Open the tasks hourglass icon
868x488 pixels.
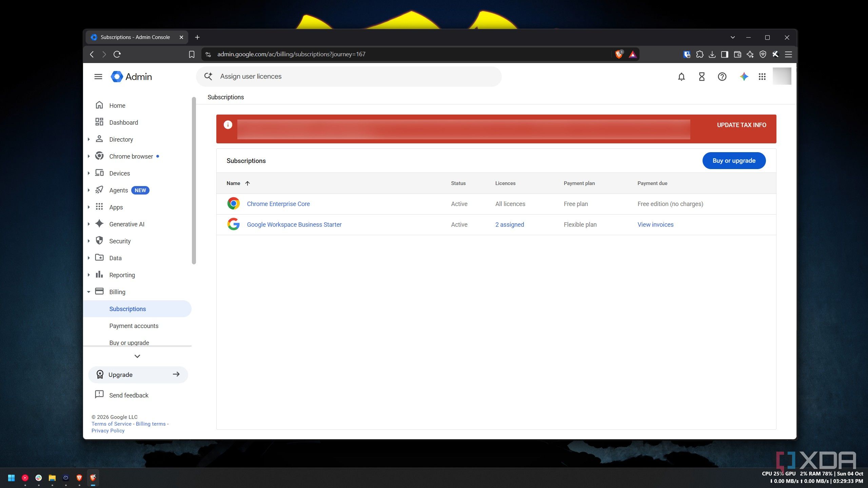702,77
